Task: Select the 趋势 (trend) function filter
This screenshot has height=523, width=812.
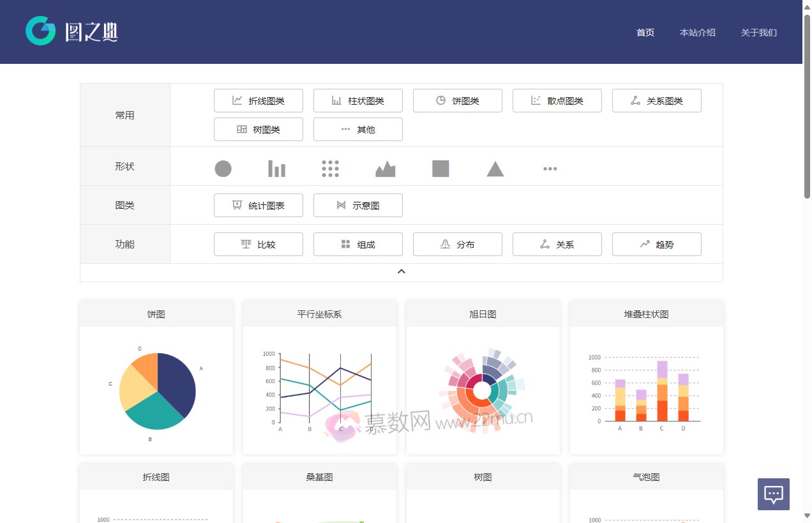Action: [x=656, y=244]
